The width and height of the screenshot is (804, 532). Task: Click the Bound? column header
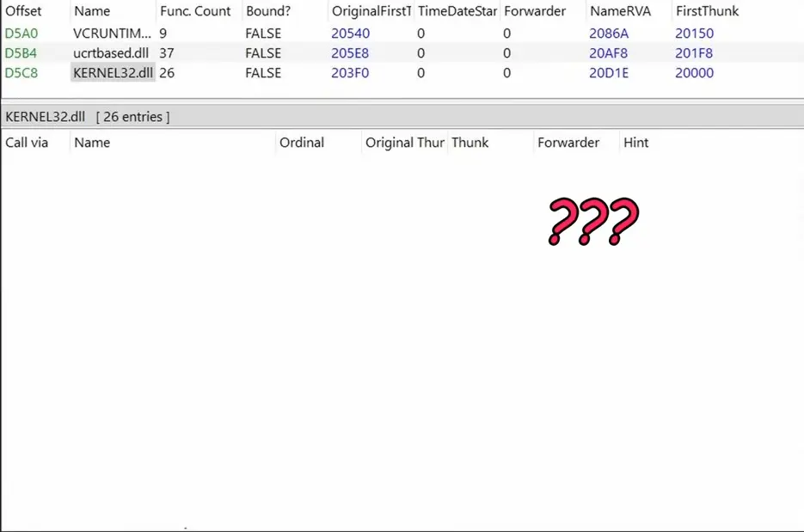pyautogui.click(x=268, y=11)
